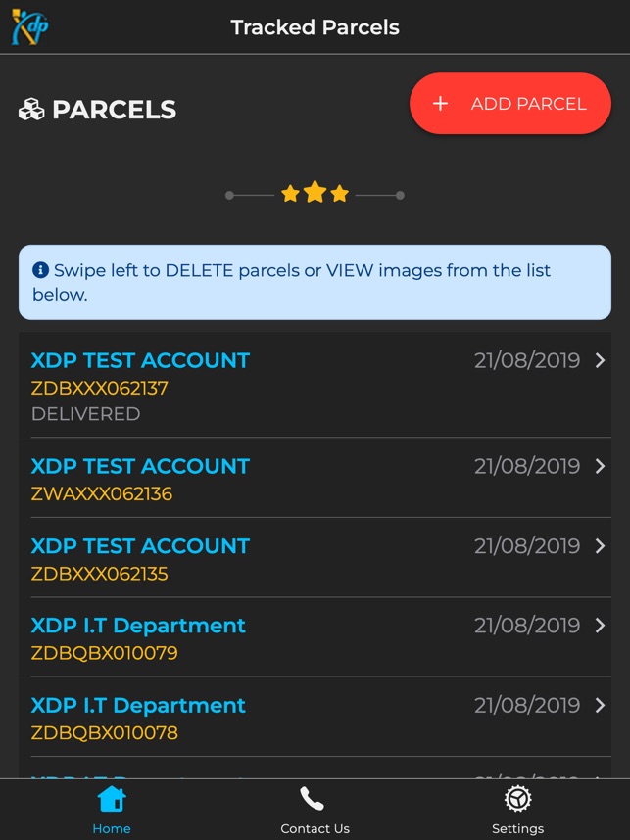Open Settings gear icon
This screenshot has width=630, height=840.
pyautogui.click(x=517, y=800)
